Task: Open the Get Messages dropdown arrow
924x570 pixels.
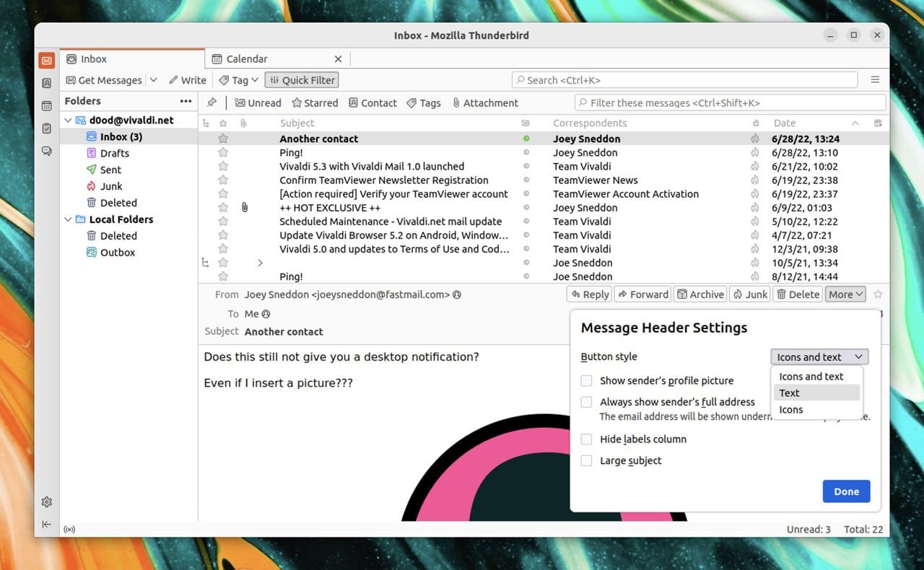Action: (x=153, y=80)
